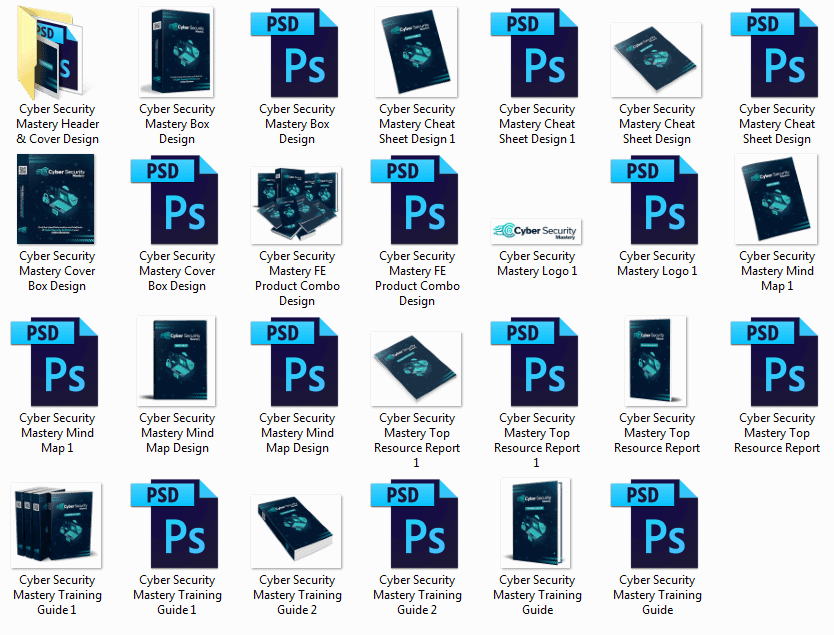Image resolution: width=834 pixels, height=635 pixels.
Task: Select the Training Guide image thumbnail
Action: pyautogui.click(x=535, y=523)
